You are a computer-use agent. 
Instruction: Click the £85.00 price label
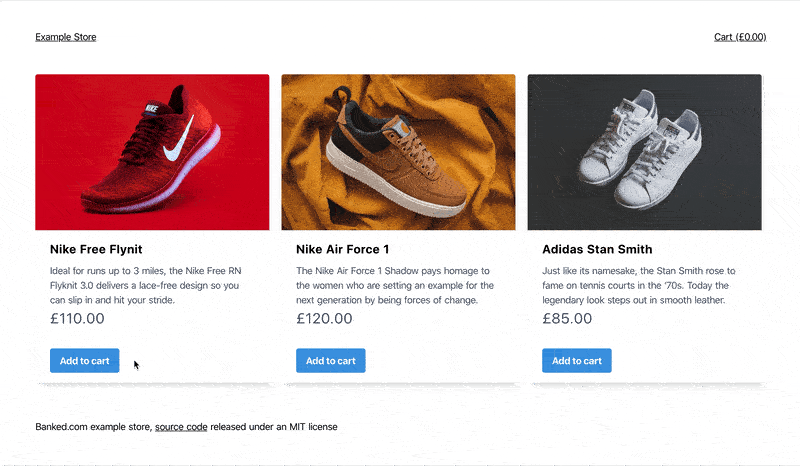[x=567, y=318]
